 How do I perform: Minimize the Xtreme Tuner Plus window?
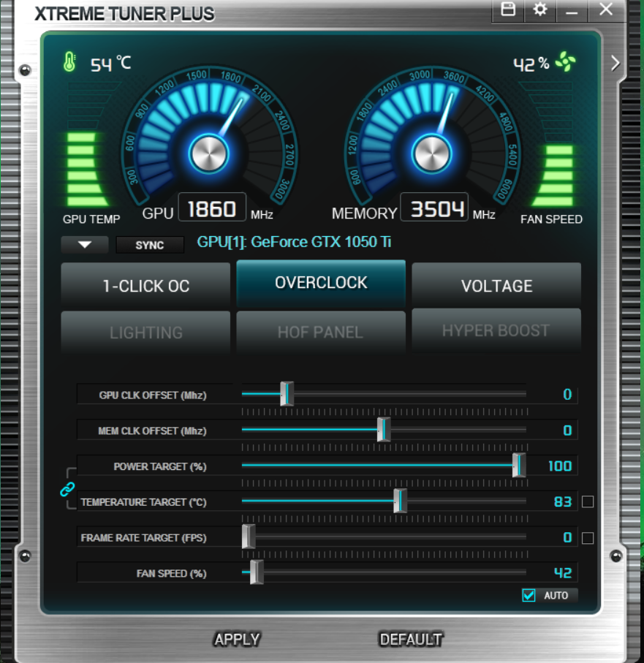pos(572,10)
